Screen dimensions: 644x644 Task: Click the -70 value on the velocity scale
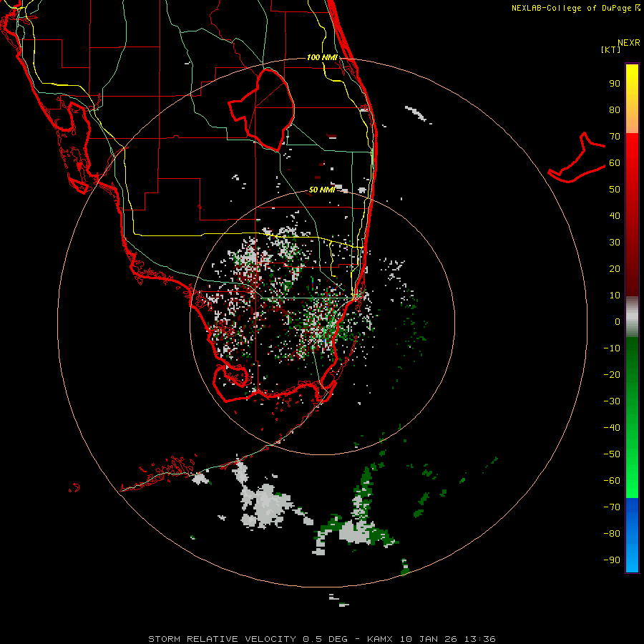coord(612,507)
